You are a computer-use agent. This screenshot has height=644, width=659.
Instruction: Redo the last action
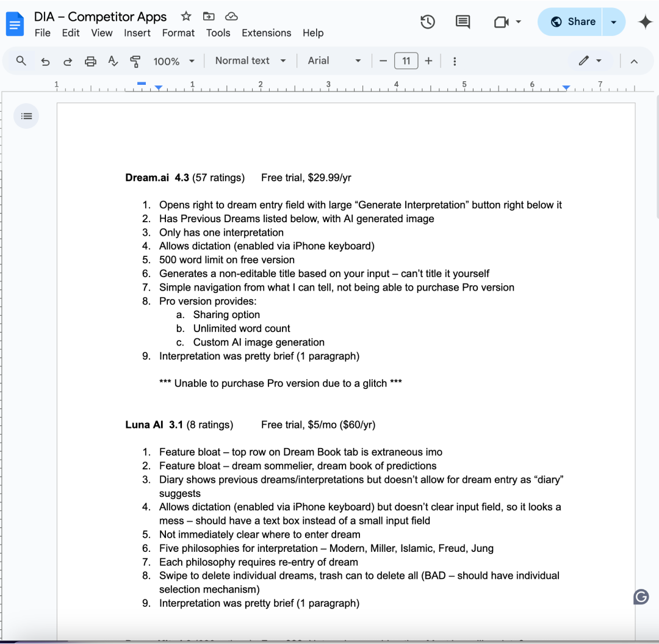[x=68, y=62]
